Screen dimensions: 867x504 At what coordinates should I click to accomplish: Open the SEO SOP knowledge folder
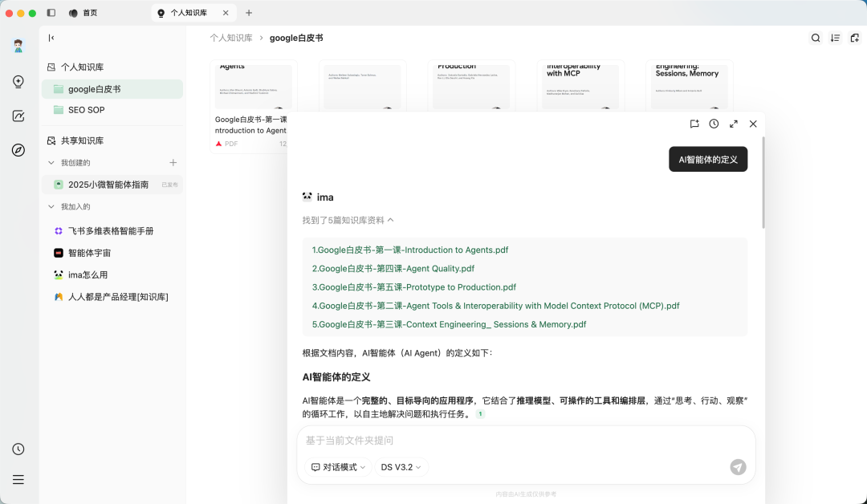click(87, 110)
